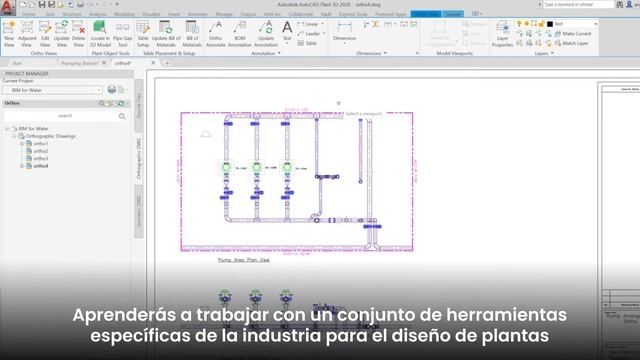Switch to the Start tab
The height and width of the screenshot is (360, 640).
17,63
